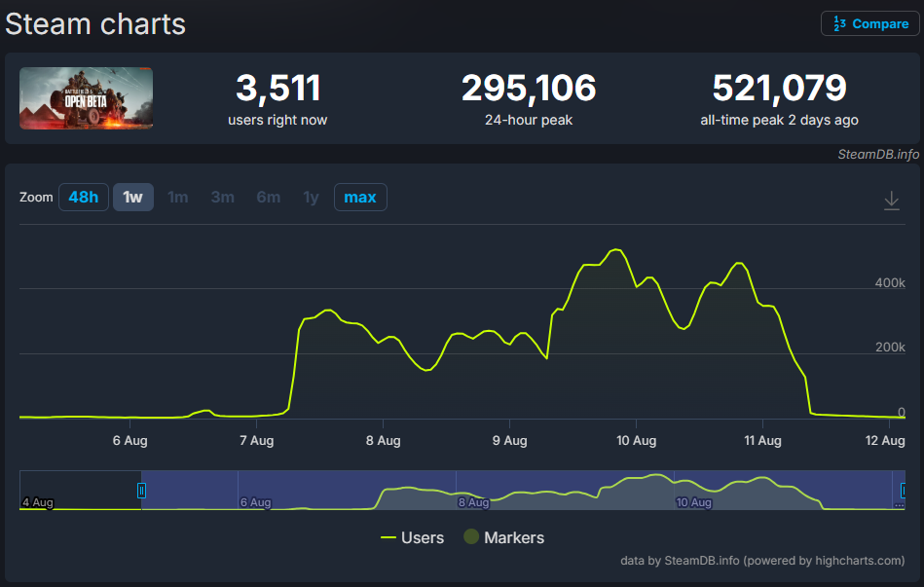The height and width of the screenshot is (587, 924).
Task: Open the Battlefield Open Beta game thumbnail
Action: point(86,98)
